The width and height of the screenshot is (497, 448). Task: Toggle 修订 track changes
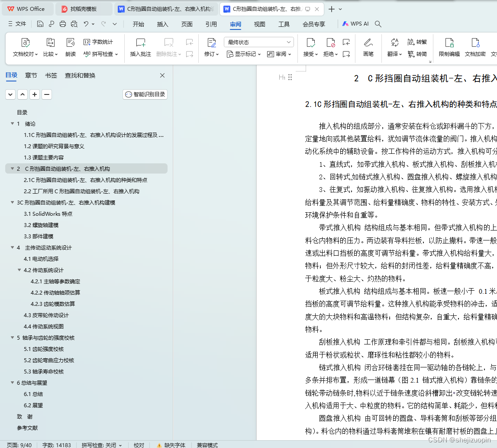point(211,47)
